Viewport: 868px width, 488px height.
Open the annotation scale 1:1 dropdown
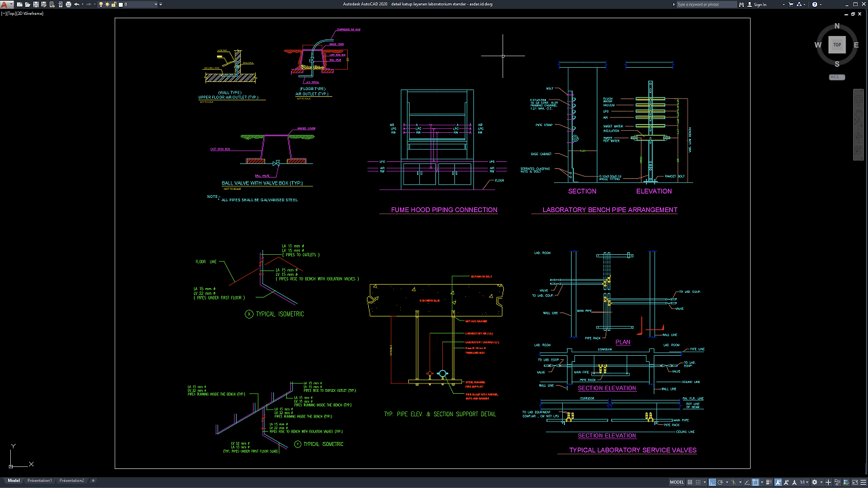(x=803, y=482)
